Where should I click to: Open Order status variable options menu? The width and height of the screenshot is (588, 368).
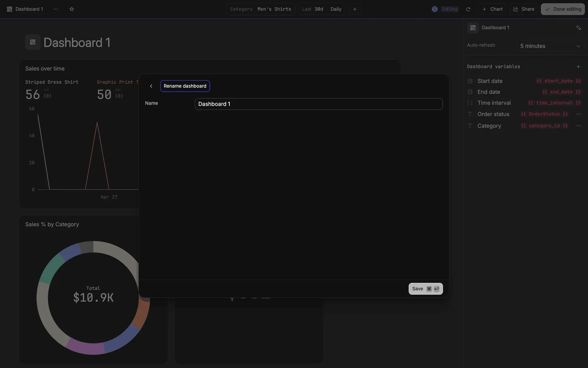click(x=578, y=114)
